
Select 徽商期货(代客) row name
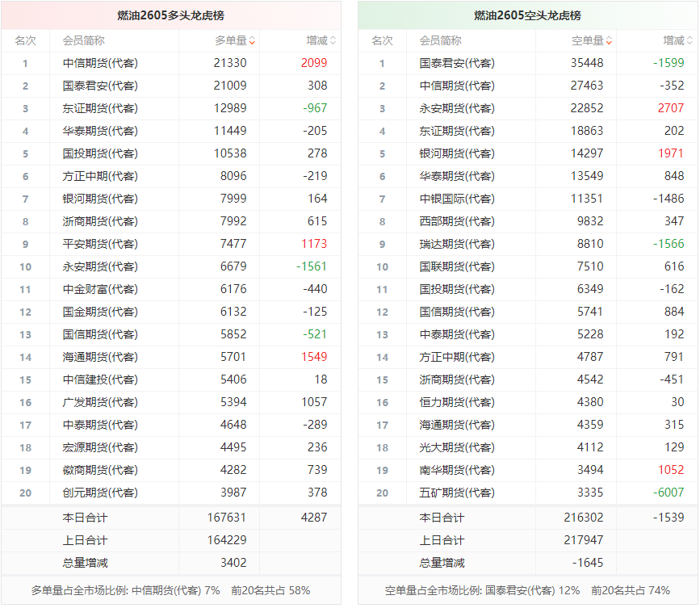click(100, 470)
